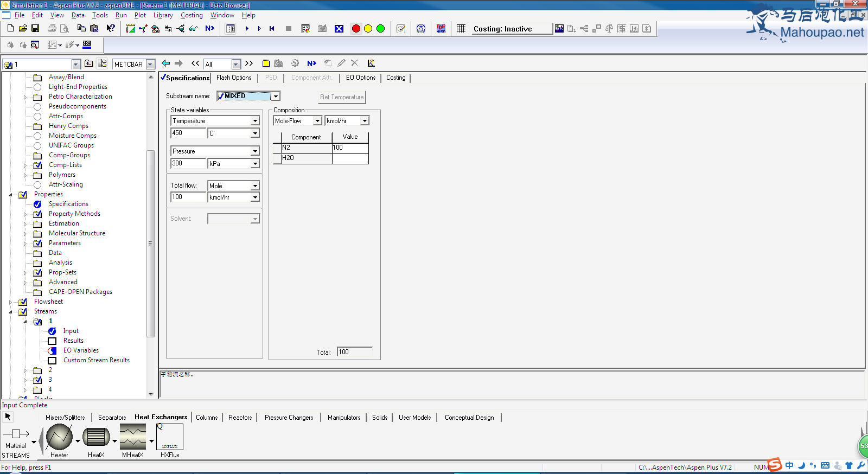Click the green circle indicator
The width and height of the screenshot is (868, 474).
click(380, 29)
